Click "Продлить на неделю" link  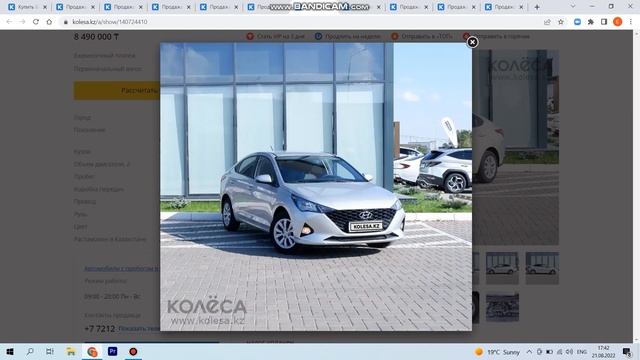pyautogui.click(x=348, y=36)
